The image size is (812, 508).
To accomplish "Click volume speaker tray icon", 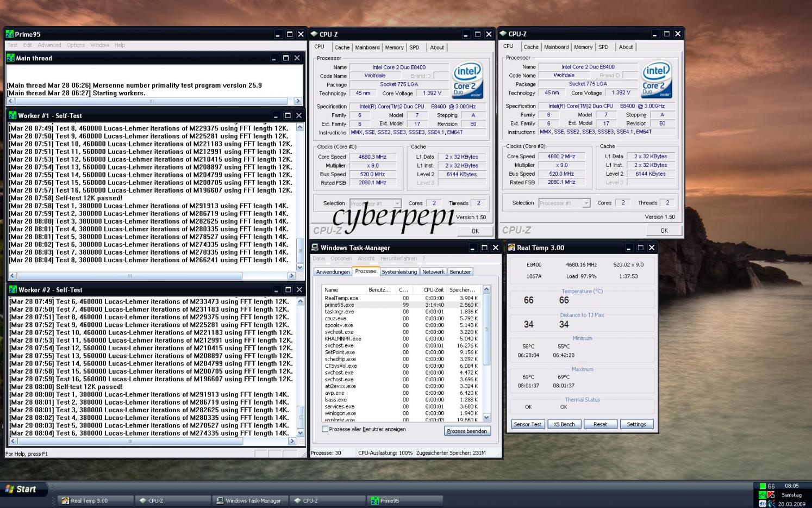I will point(763,504).
